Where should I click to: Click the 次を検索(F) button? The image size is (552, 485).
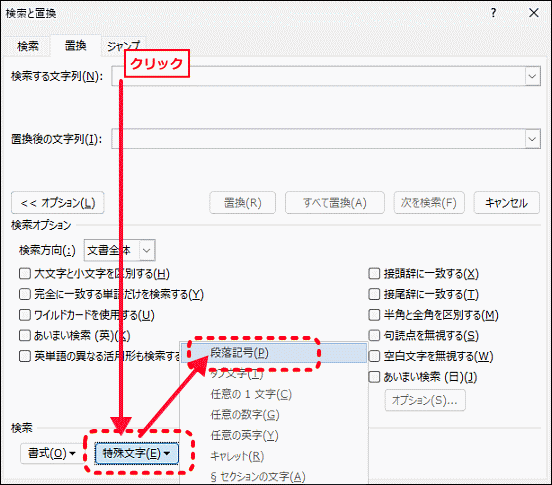pos(429,203)
